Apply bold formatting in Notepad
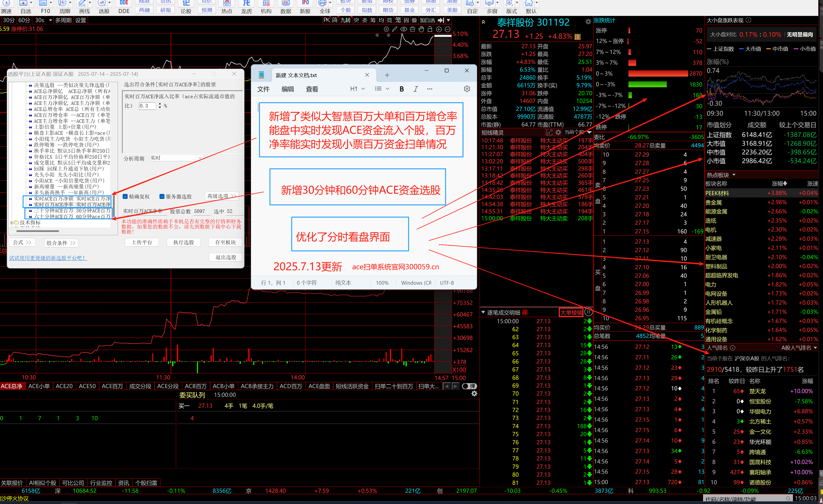The width and height of the screenshot is (823, 504). 402,89
